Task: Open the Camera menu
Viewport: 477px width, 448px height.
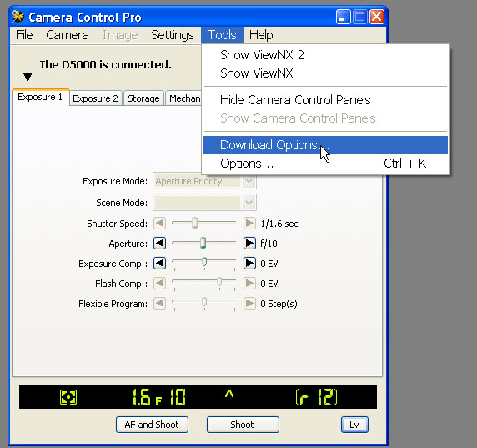Action: (68, 35)
